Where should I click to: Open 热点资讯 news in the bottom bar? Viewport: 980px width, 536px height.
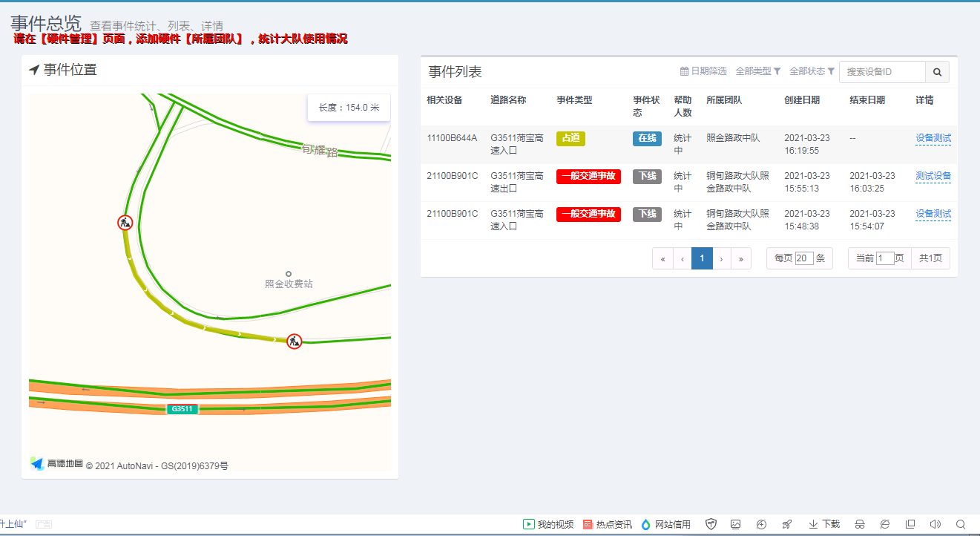[x=607, y=524]
